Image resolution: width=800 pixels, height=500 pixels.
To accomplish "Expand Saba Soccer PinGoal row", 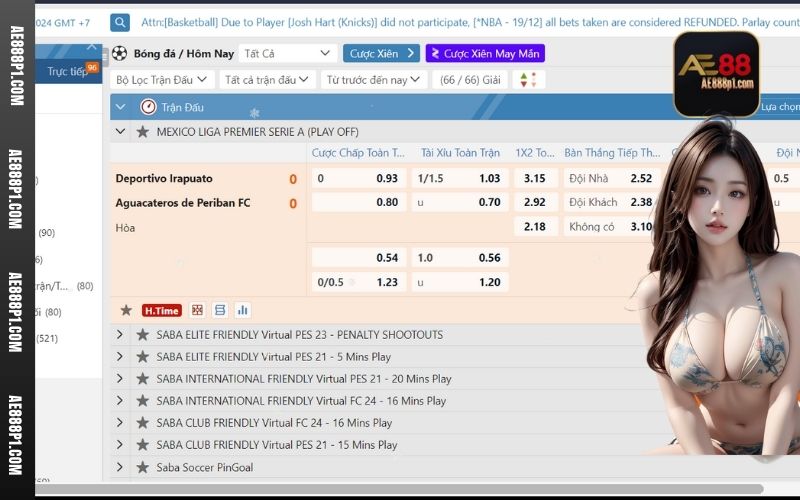I will click(x=120, y=466).
